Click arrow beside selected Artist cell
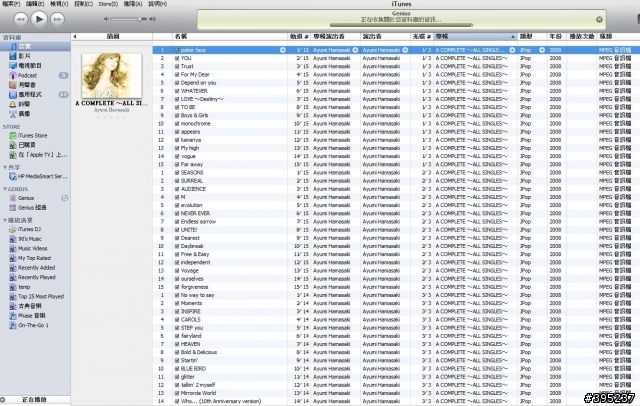640x406 pixels. tap(405, 50)
